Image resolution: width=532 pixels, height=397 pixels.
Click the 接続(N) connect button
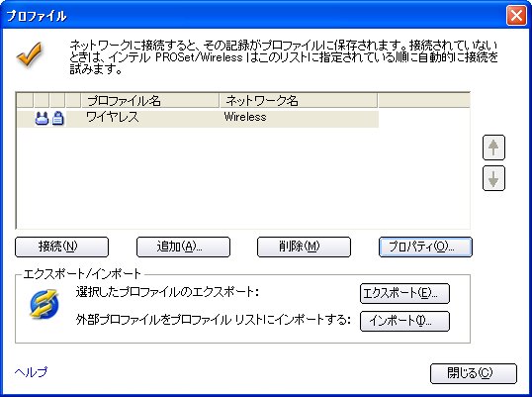[61, 247]
